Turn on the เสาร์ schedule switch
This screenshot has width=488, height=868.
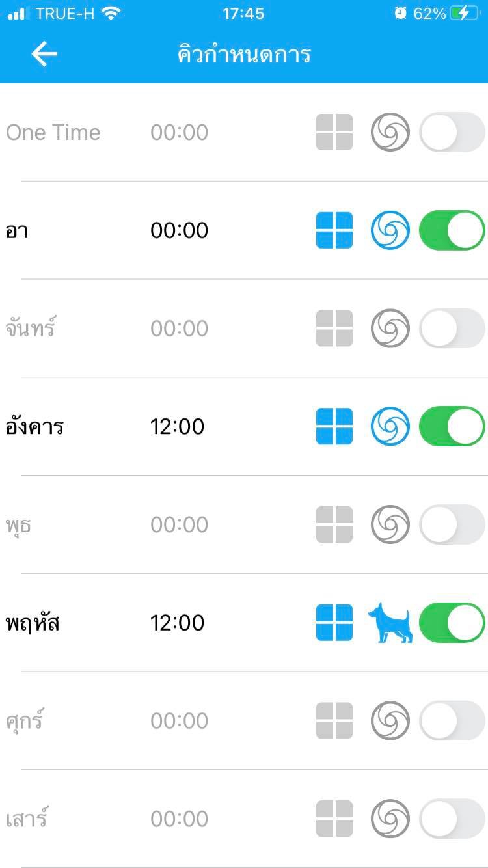click(x=452, y=819)
